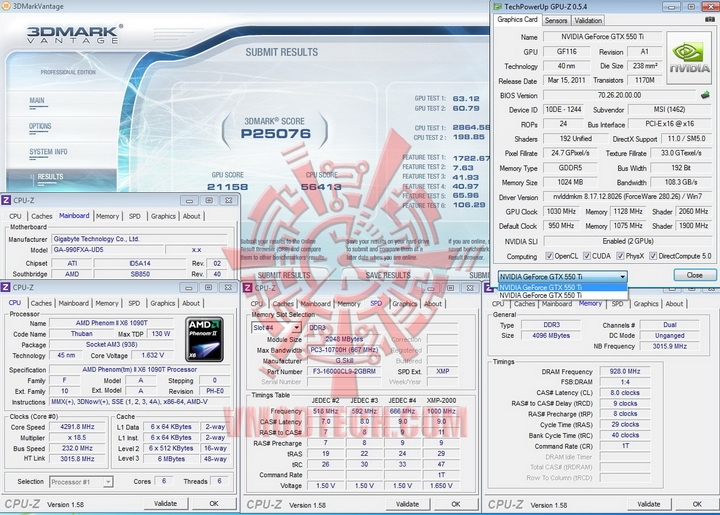Image resolution: width=720 pixels, height=515 pixels.
Task: Click OK in CPU-Z memory window
Action: point(698,504)
